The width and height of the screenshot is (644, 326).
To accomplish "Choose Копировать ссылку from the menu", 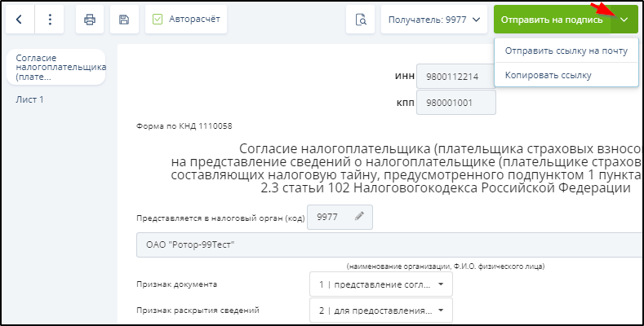I will [548, 75].
